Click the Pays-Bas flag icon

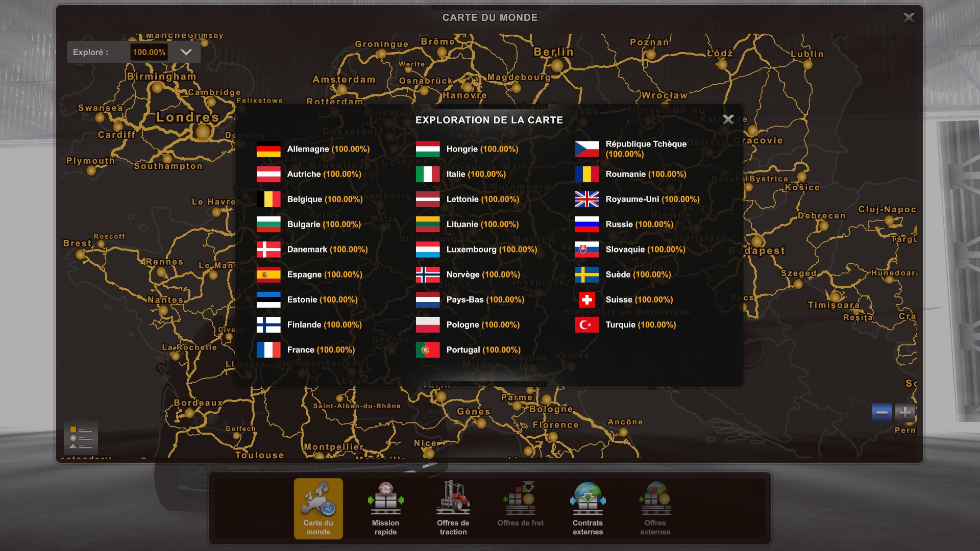[428, 299]
